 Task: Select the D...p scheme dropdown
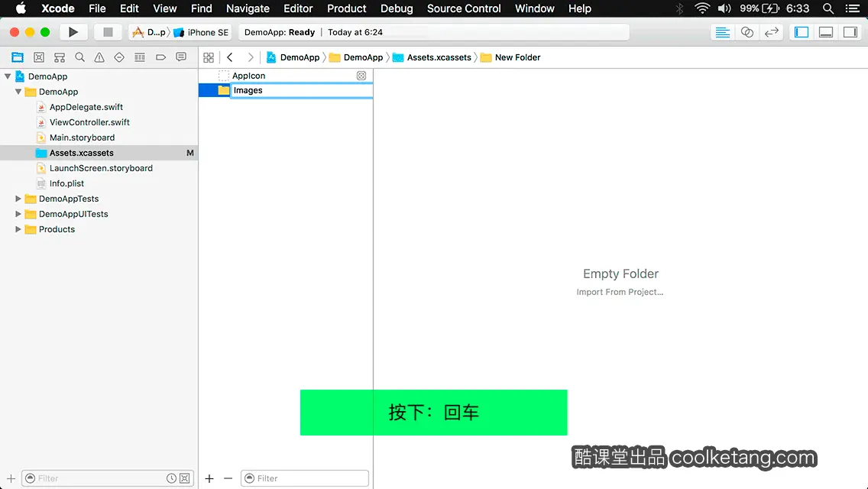pos(149,32)
